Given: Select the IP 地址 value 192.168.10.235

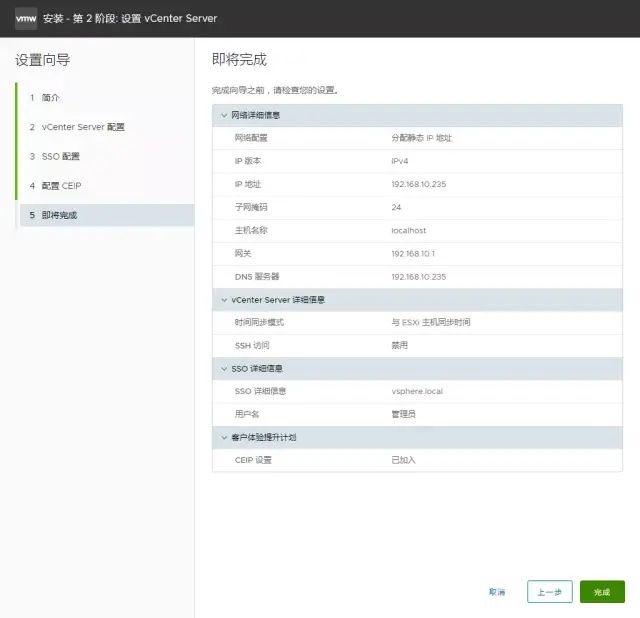Looking at the screenshot, I should 418,184.
